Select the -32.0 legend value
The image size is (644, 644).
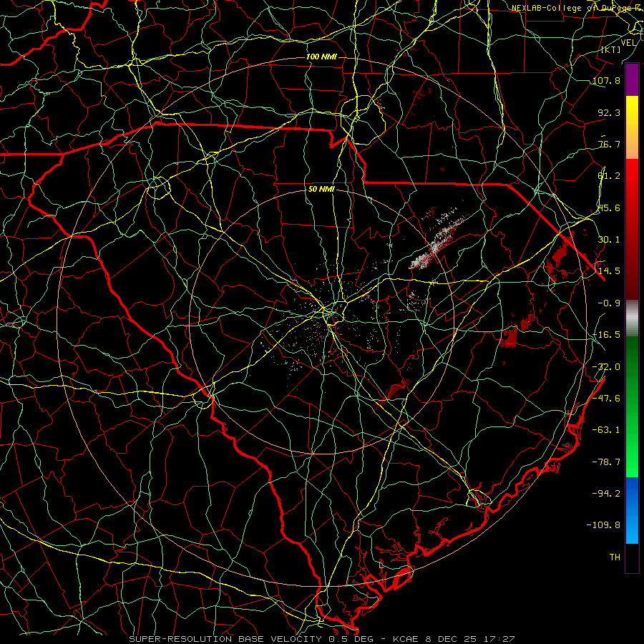[x=606, y=367]
